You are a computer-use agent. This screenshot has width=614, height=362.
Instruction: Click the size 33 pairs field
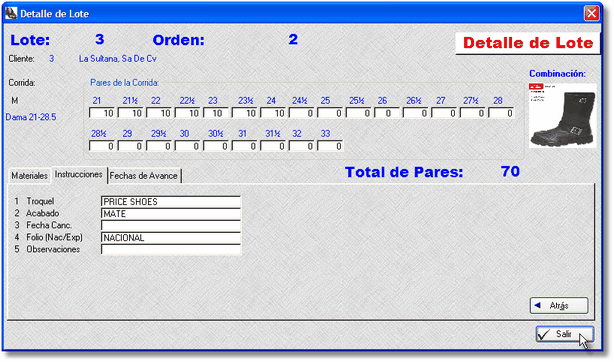[330, 146]
